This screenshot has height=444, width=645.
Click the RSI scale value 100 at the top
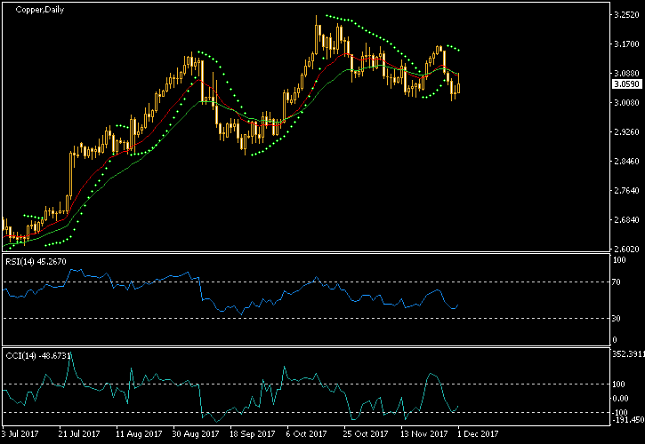pyautogui.click(x=619, y=260)
